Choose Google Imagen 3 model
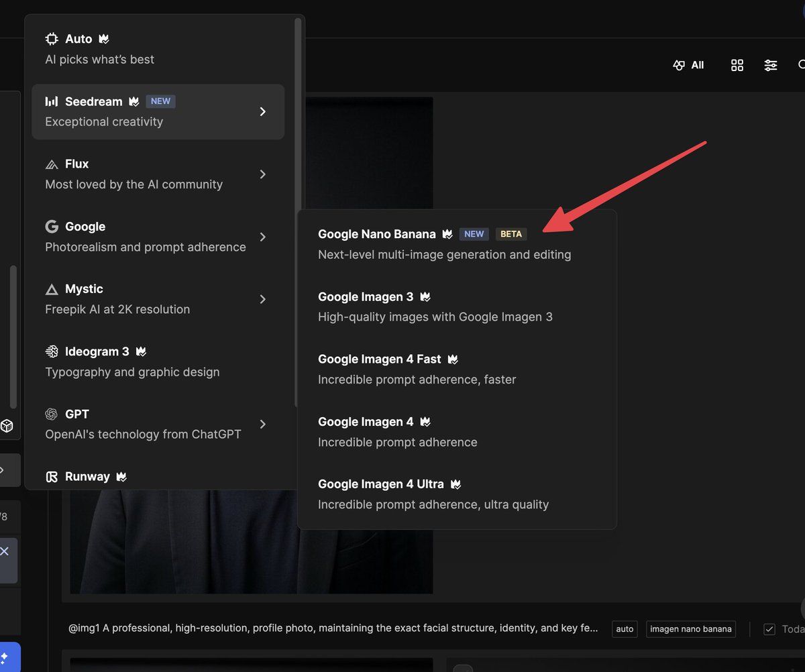This screenshot has height=672, width=805. pos(456,306)
